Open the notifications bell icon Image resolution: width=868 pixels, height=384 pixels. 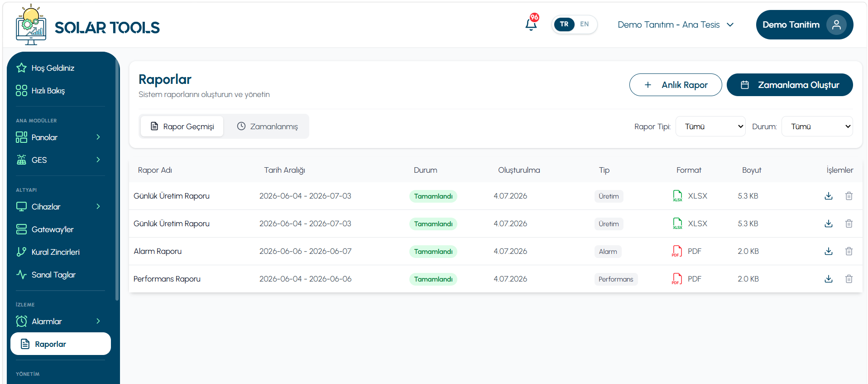point(531,24)
